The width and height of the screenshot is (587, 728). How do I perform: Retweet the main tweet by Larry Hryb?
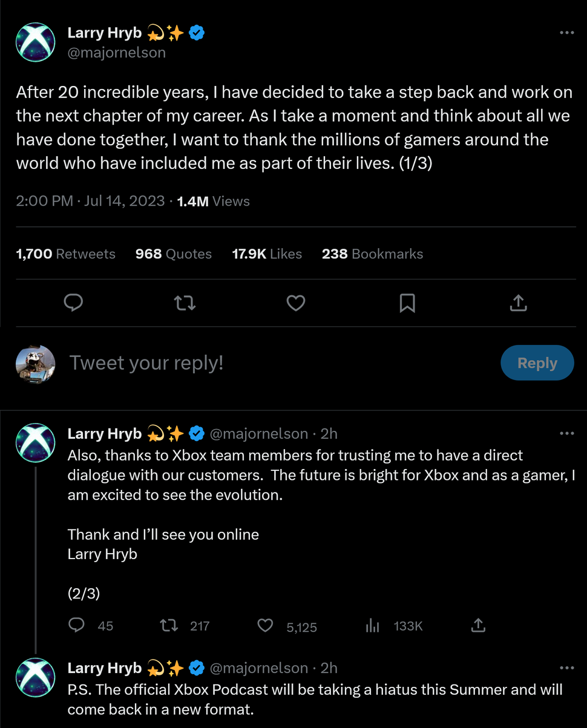coord(185,303)
